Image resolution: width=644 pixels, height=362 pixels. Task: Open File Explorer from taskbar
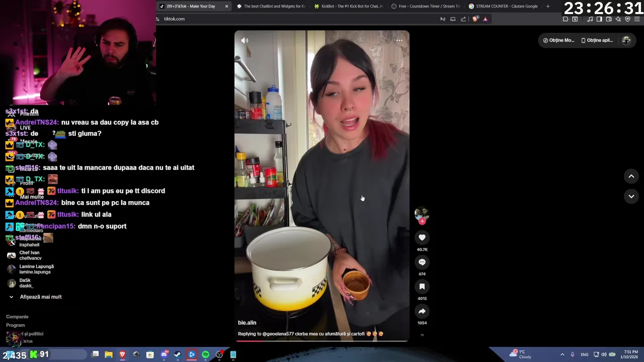click(109, 354)
